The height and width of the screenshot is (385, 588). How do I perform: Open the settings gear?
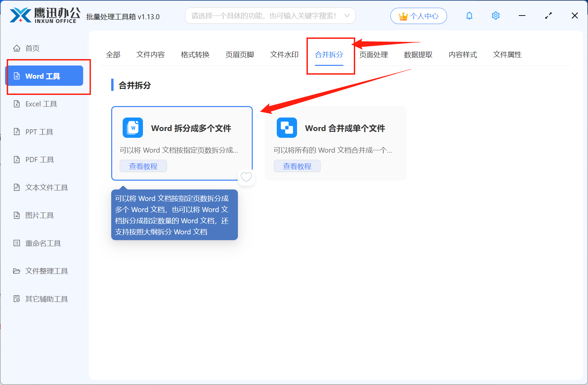[495, 16]
